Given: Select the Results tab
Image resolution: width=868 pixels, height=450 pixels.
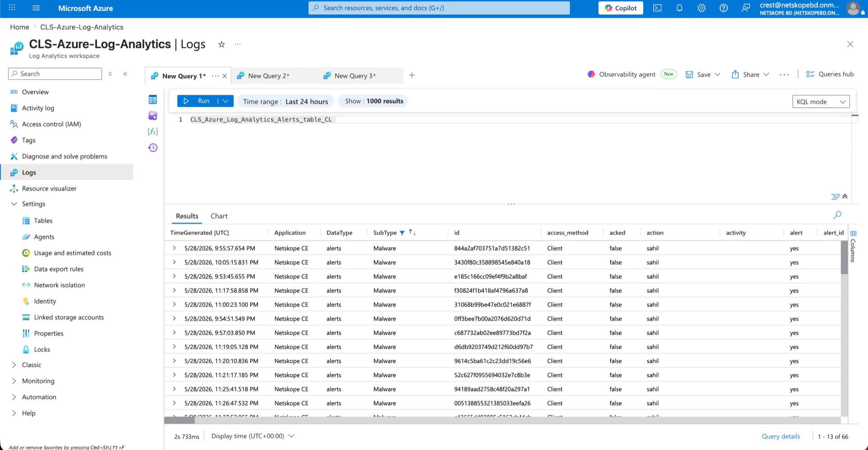Looking at the screenshot, I should point(187,216).
